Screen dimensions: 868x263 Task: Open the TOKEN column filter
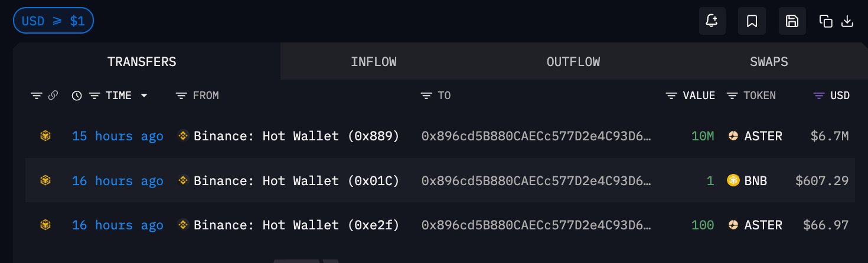(x=732, y=96)
